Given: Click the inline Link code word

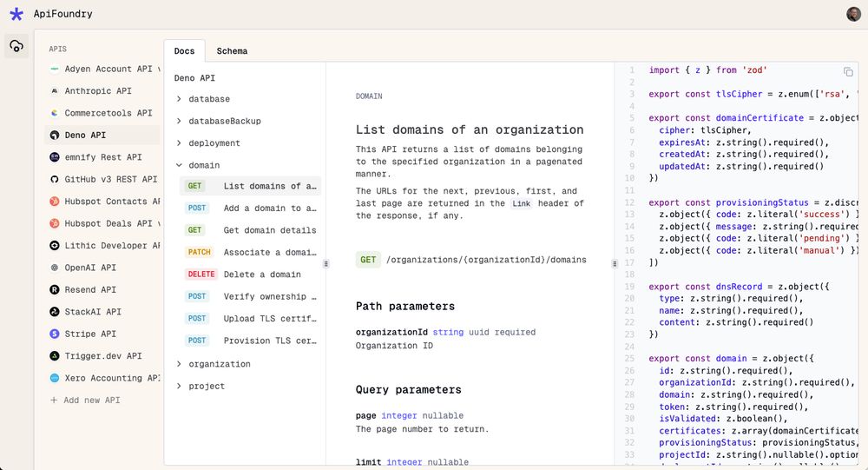Looking at the screenshot, I should (521, 204).
